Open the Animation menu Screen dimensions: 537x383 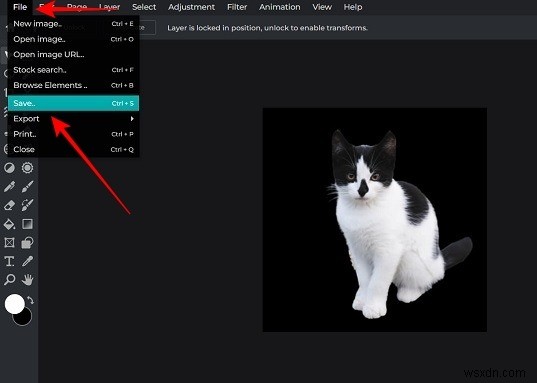coord(279,7)
